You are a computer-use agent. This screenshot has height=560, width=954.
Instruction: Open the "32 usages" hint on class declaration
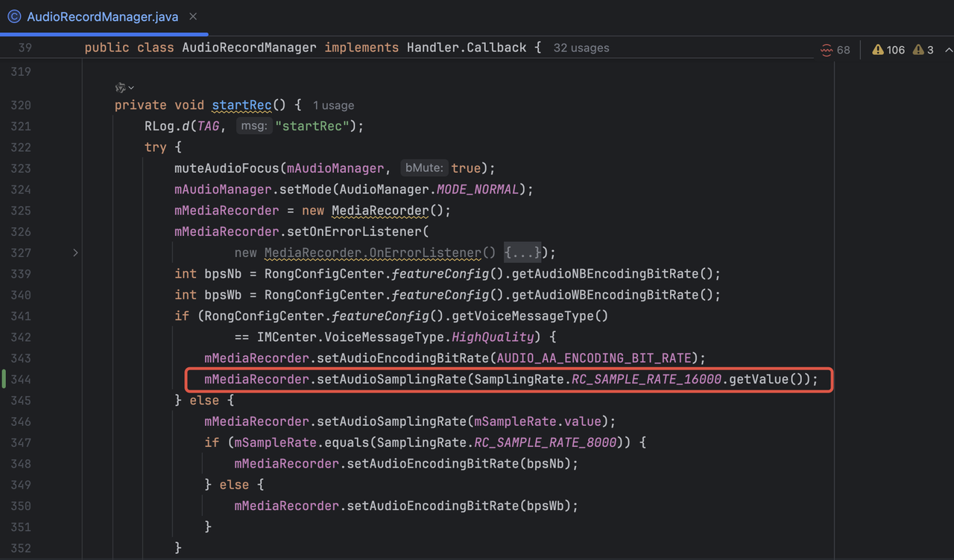(581, 48)
